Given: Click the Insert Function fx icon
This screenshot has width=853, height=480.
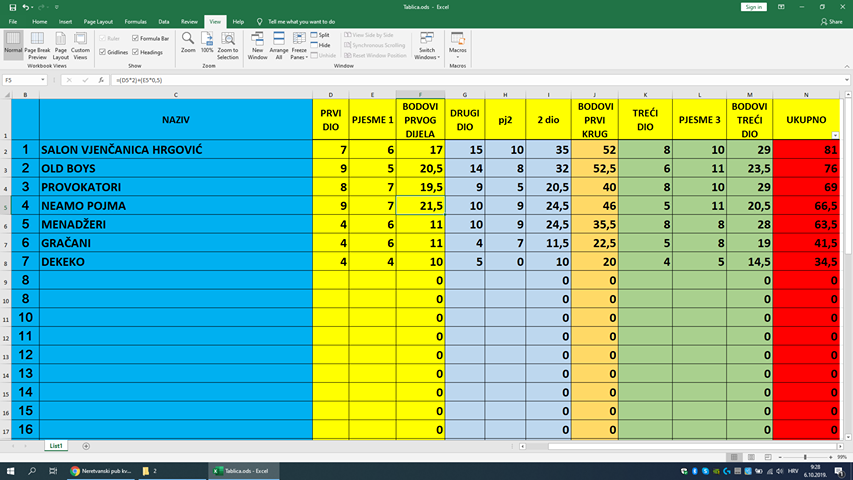Looking at the screenshot, I should coord(101,80).
